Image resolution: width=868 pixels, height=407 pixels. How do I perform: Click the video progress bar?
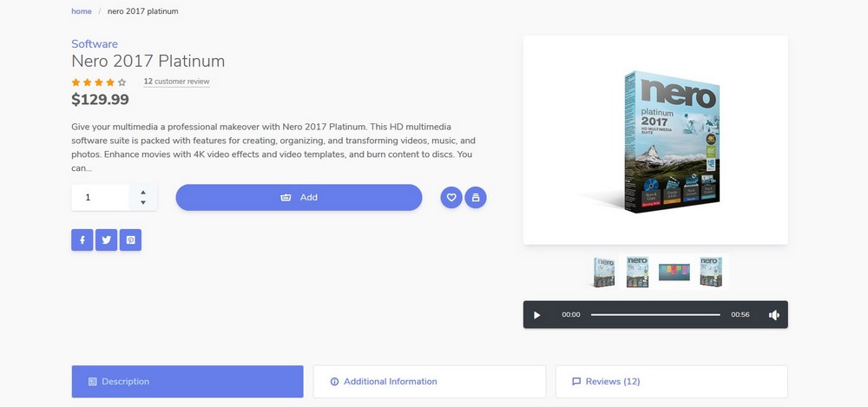[655, 314]
